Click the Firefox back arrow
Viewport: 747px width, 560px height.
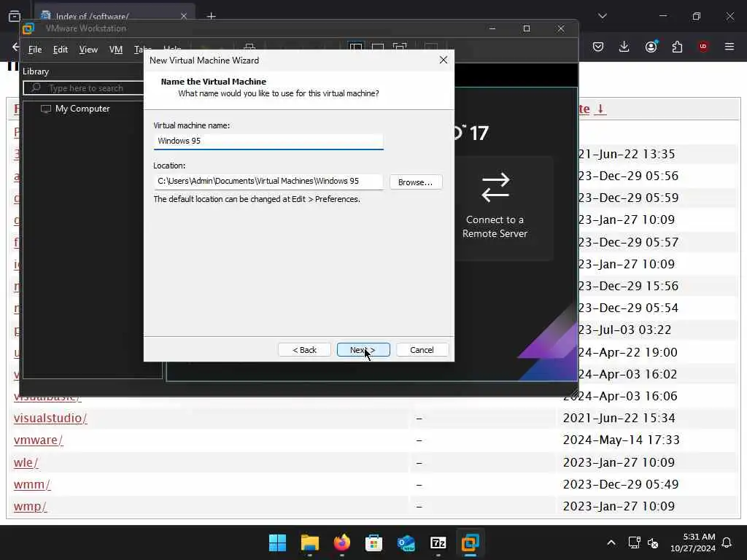(x=15, y=47)
